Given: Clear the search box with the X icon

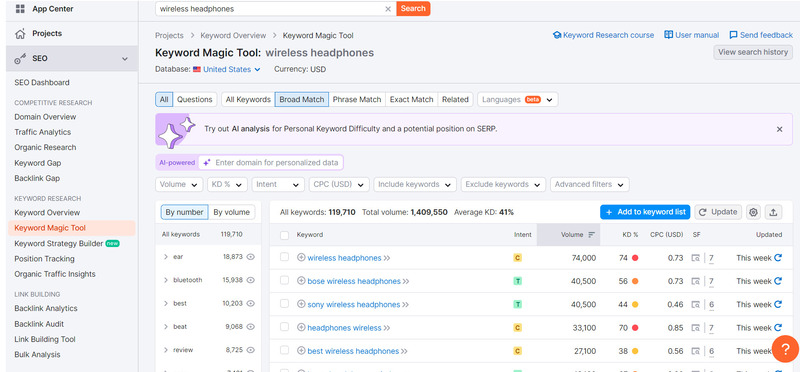Looking at the screenshot, I should (x=388, y=9).
